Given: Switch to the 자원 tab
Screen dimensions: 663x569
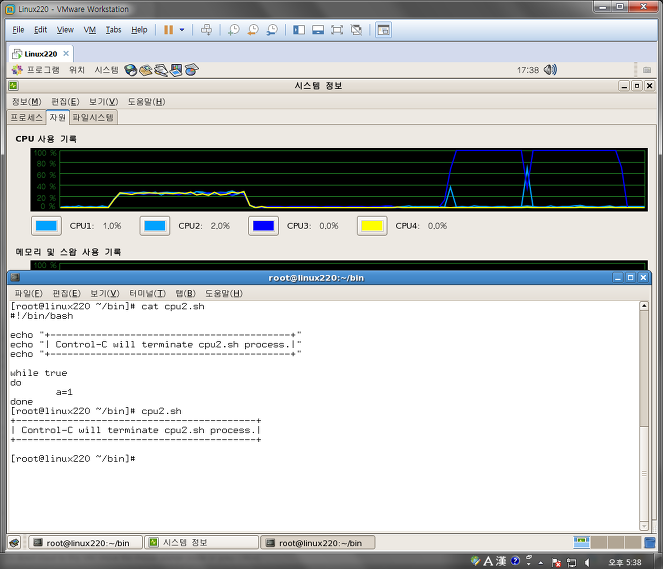Looking at the screenshot, I should [x=58, y=117].
